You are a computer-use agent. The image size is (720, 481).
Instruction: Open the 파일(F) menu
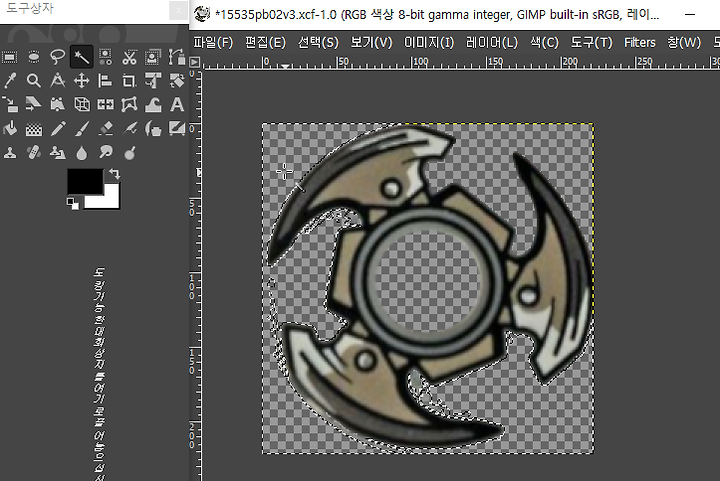tap(213, 43)
